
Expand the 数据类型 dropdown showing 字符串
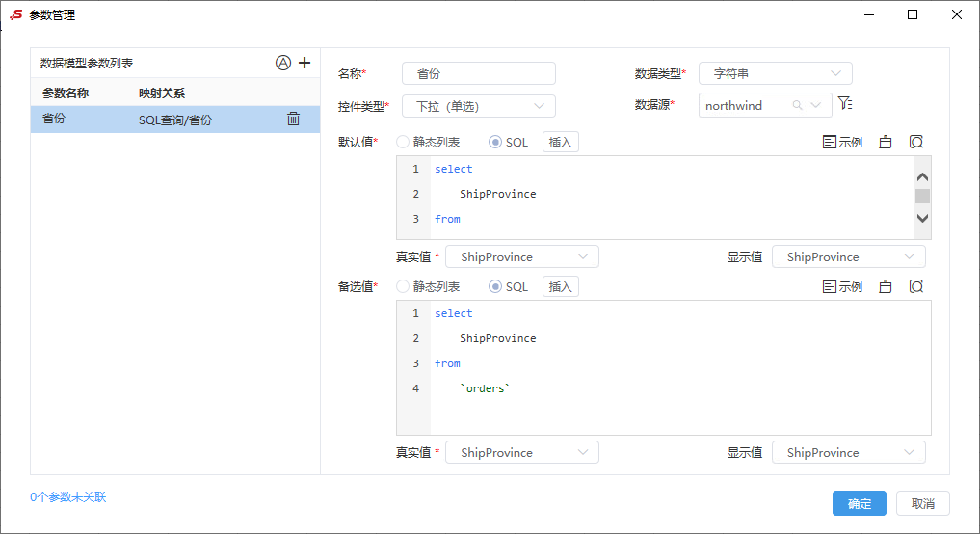(775, 73)
